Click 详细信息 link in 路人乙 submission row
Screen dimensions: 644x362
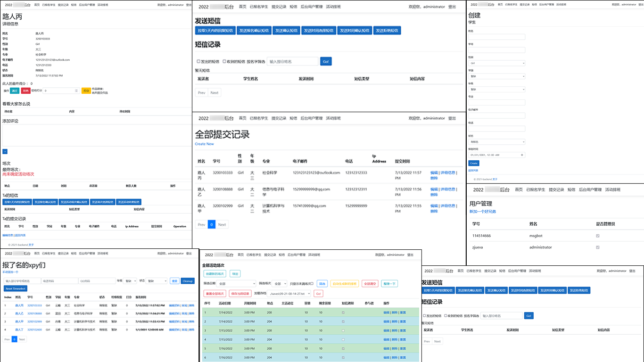[x=448, y=189]
